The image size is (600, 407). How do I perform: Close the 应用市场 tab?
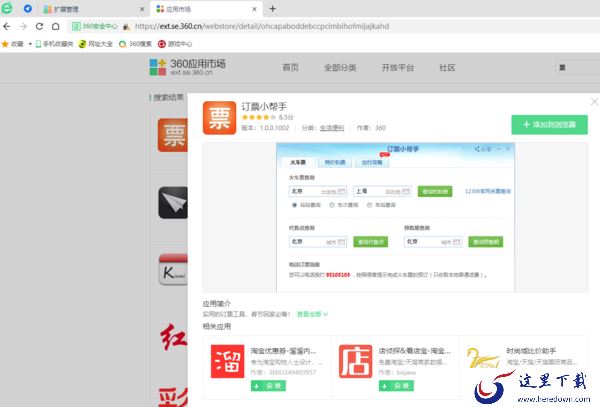click(x=254, y=9)
